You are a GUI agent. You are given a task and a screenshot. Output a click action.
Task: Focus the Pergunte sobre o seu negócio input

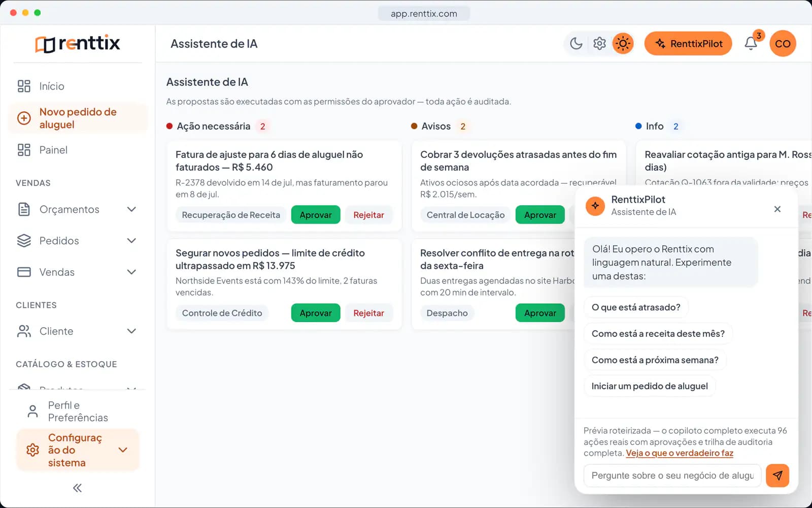[672, 475]
